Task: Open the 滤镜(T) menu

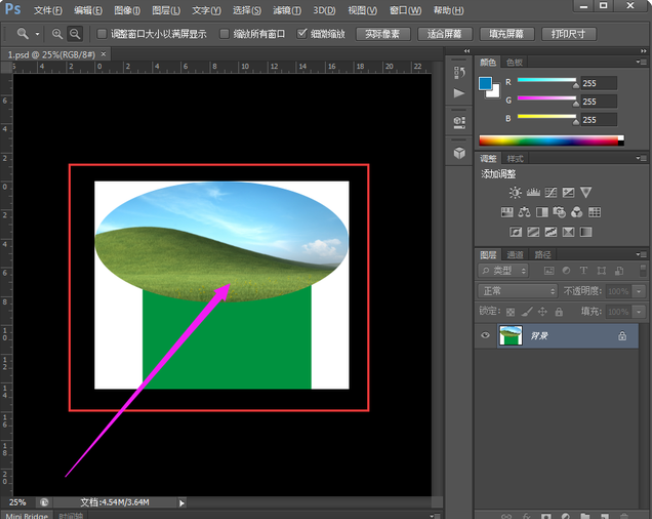Action: pos(287,10)
